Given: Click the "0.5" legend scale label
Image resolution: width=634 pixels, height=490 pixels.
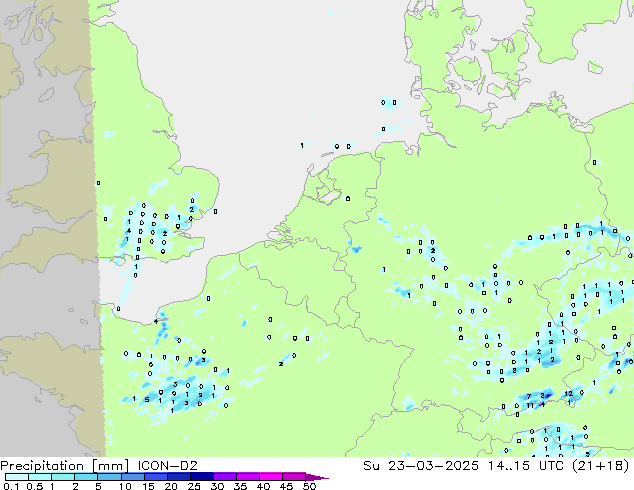Looking at the screenshot, I should pyautogui.click(x=35, y=486).
